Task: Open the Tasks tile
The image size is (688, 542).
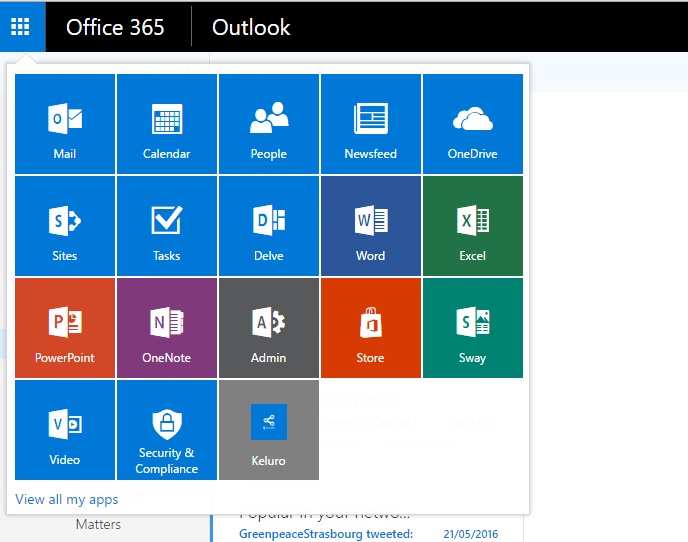Action: tap(167, 226)
